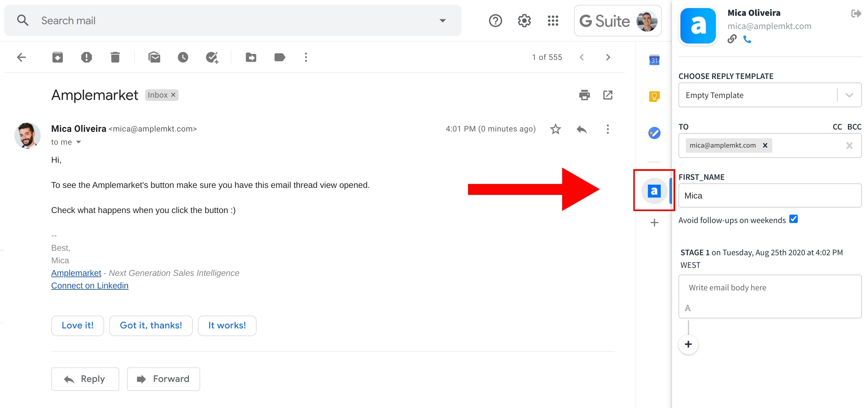This screenshot has width=868, height=408.
Task: Open the labels icon
Action: pos(280,57)
